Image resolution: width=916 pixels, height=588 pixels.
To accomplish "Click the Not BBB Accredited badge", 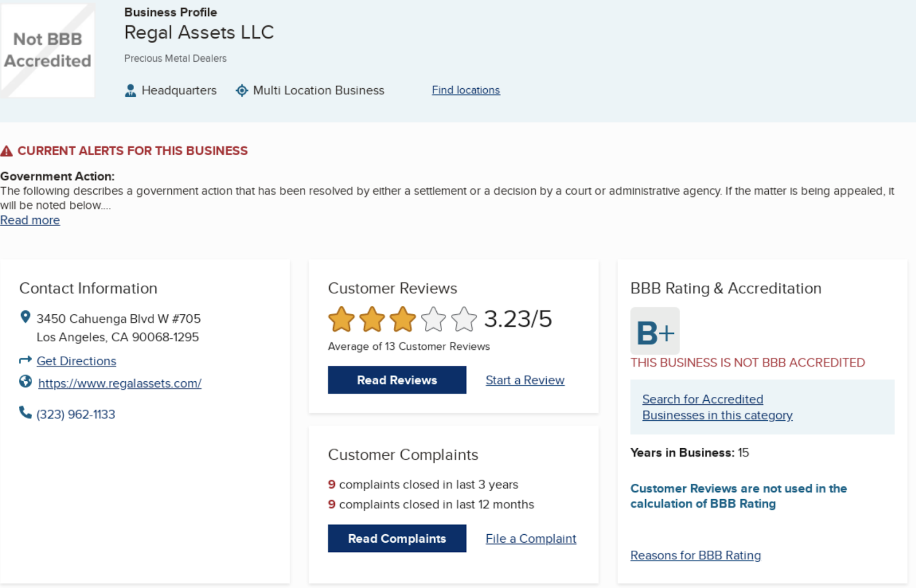I will tap(48, 50).
